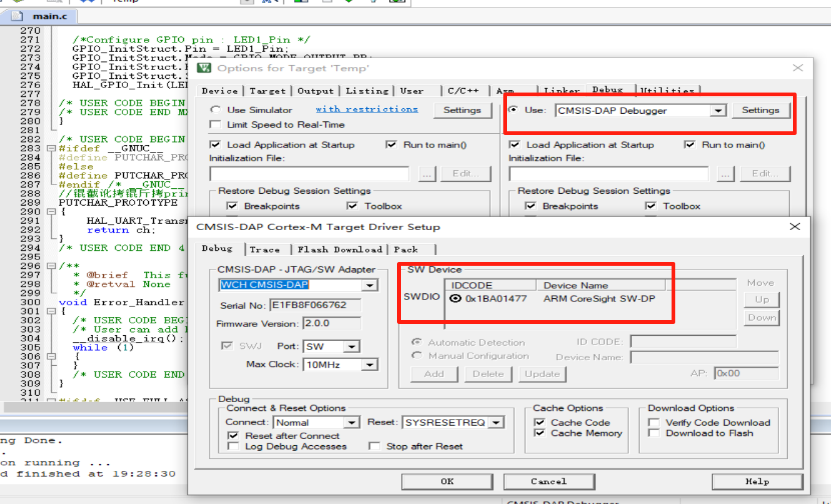Enable the Download to Flash checkbox
The image size is (831, 504).
point(654,433)
